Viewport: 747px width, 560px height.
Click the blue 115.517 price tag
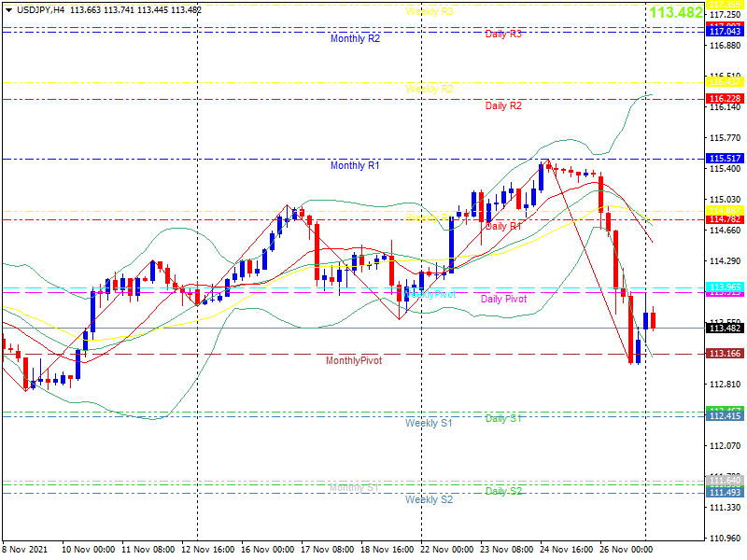pos(725,159)
